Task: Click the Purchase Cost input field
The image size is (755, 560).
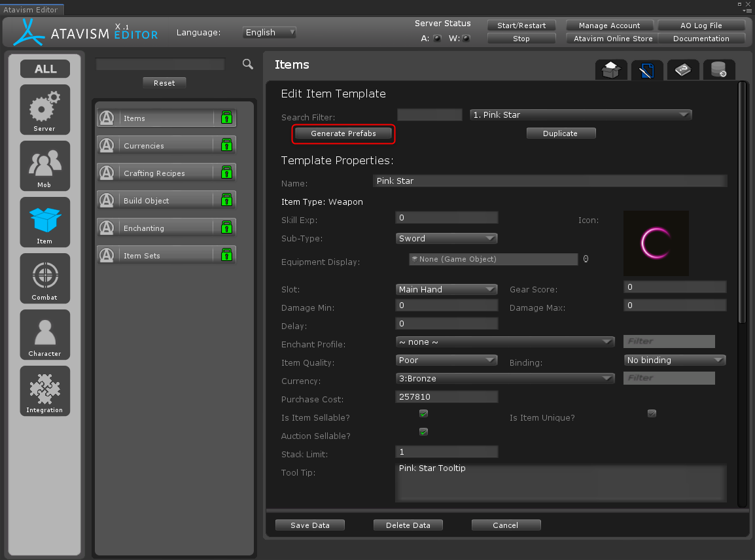Action: (447, 397)
